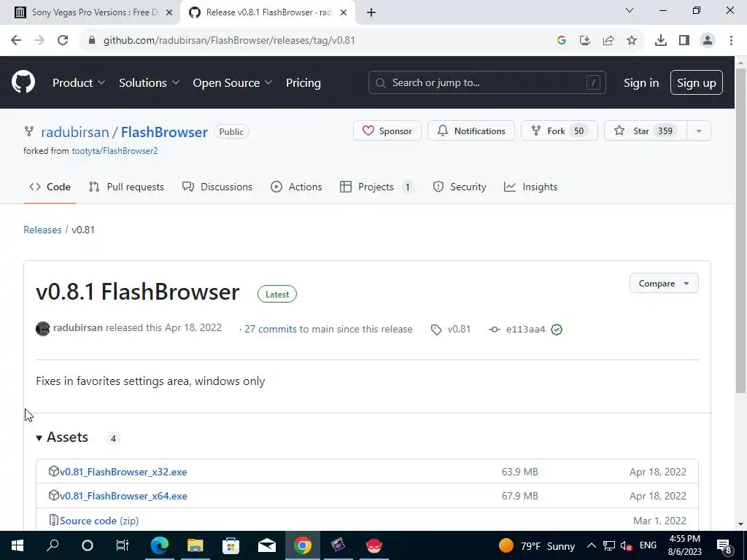The height and width of the screenshot is (560, 747).
Task: Open Chrome profile avatar
Action: click(708, 41)
